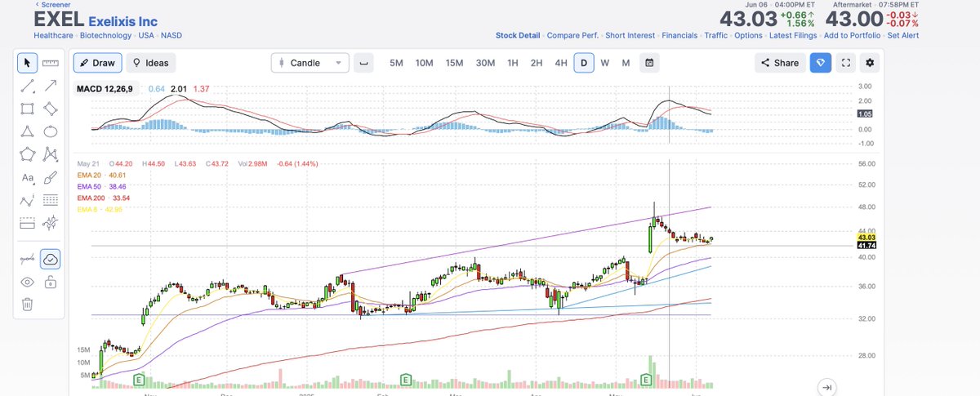Choose the brush drawing tool
Viewport: 980px width, 396px height.
pos(51,177)
